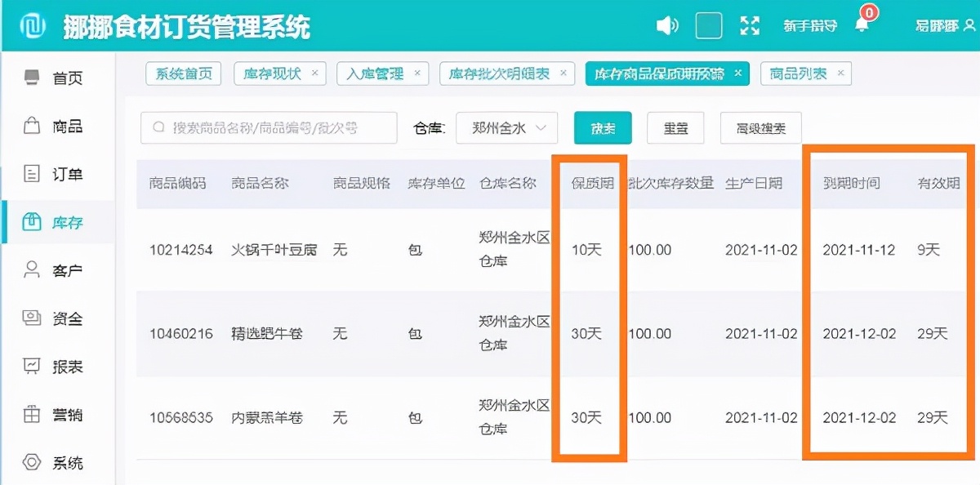This screenshot has height=485, width=980.
Task: Expand the 仓库 warehouse dropdown showing 郑州金水
Action: tap(506, 128)
